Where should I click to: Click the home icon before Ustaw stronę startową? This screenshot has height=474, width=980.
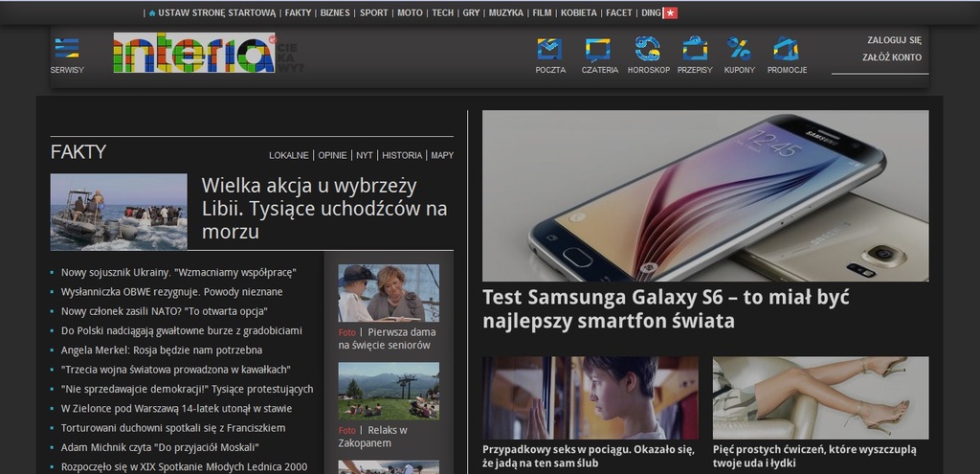[152, 12]
